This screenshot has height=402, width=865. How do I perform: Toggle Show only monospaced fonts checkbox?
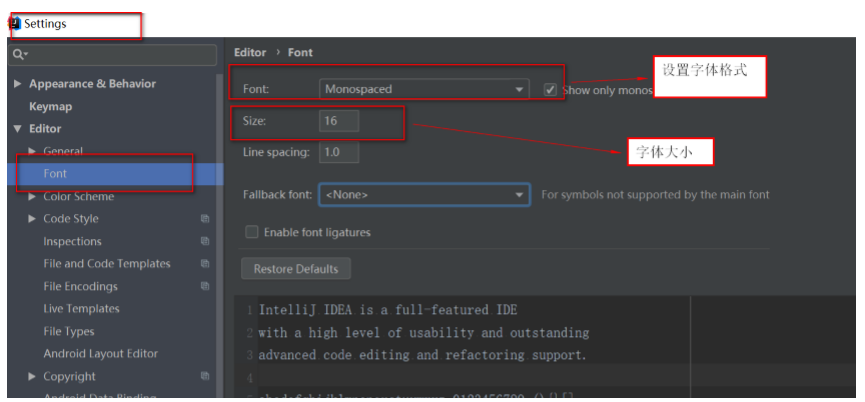pyautogui.click(x=550, y=89)
